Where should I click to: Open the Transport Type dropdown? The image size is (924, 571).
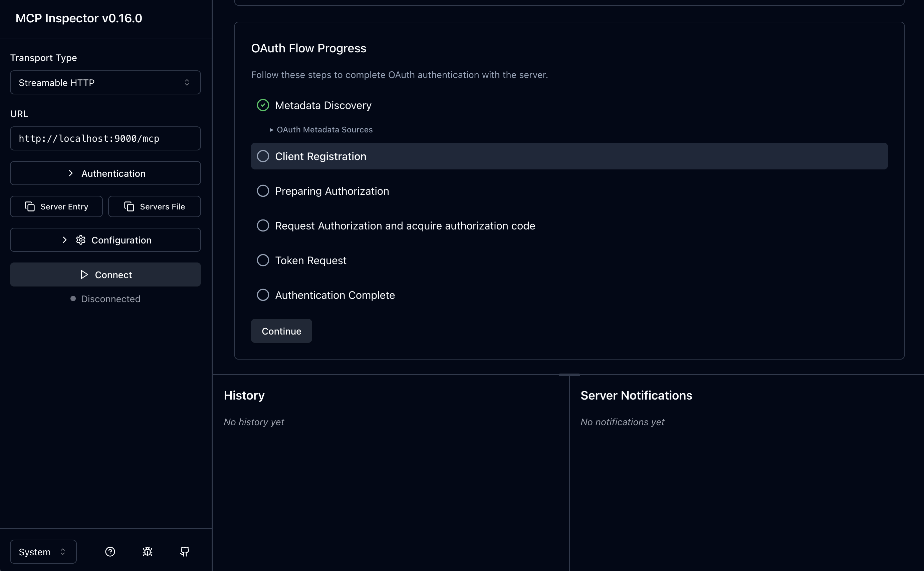pyautogui.click(x=105, y=82)
